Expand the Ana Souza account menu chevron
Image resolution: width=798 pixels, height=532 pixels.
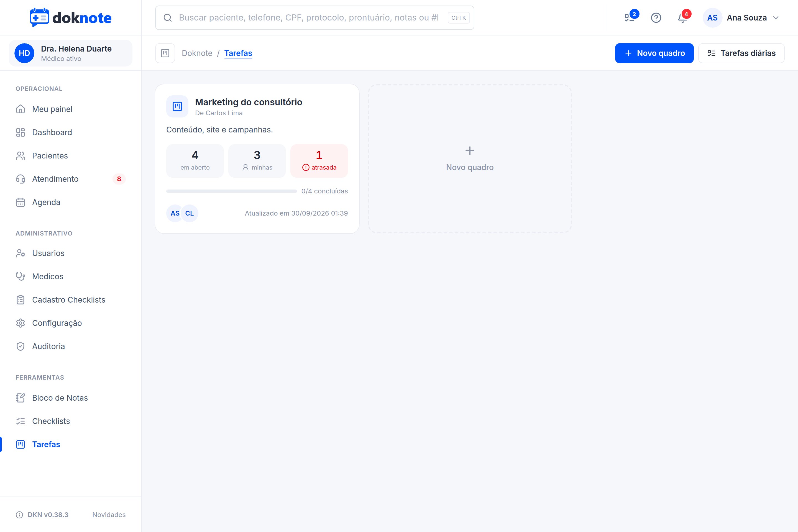coord(776,18)
